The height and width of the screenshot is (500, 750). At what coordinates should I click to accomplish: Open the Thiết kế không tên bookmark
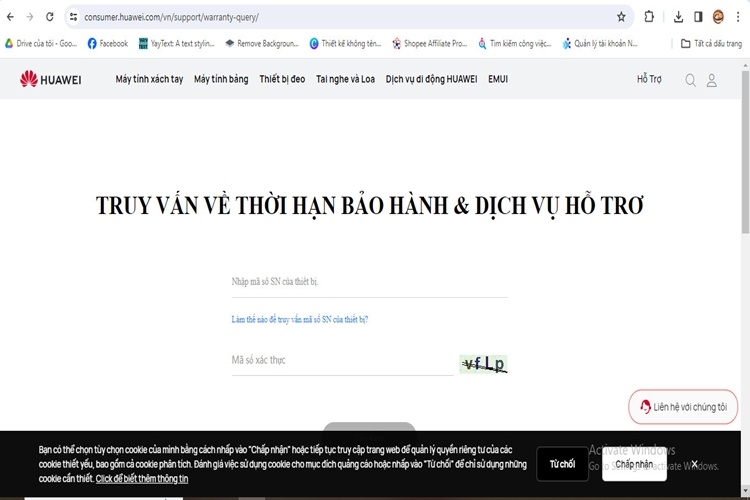pyautogui.click(x=345, y=44)
